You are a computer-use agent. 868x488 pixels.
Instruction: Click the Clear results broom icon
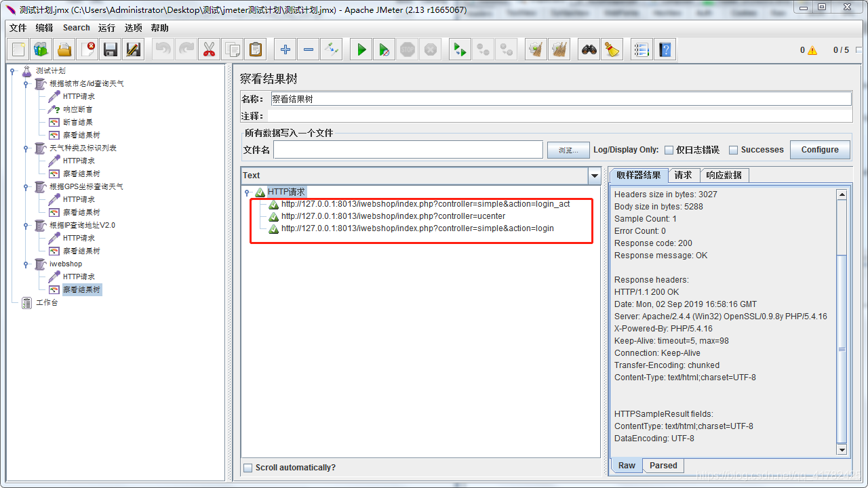(x=536, y=49)
